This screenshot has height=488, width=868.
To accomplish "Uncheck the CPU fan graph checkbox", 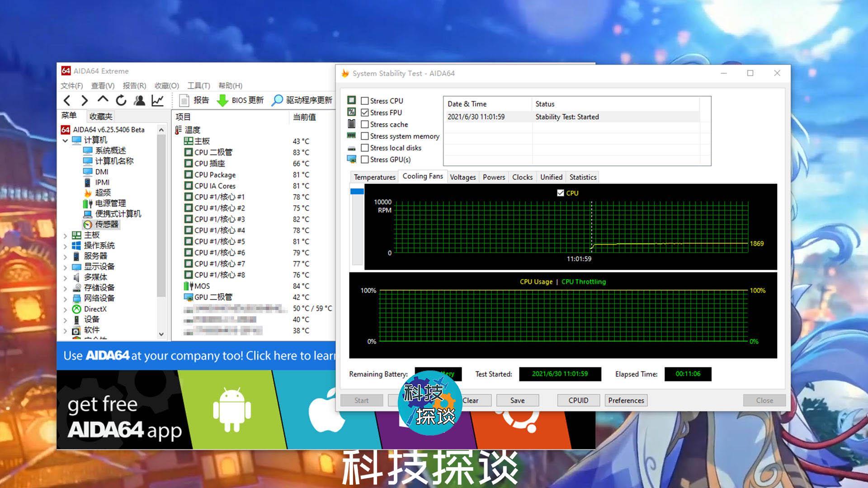I will (x=561, y=193).
